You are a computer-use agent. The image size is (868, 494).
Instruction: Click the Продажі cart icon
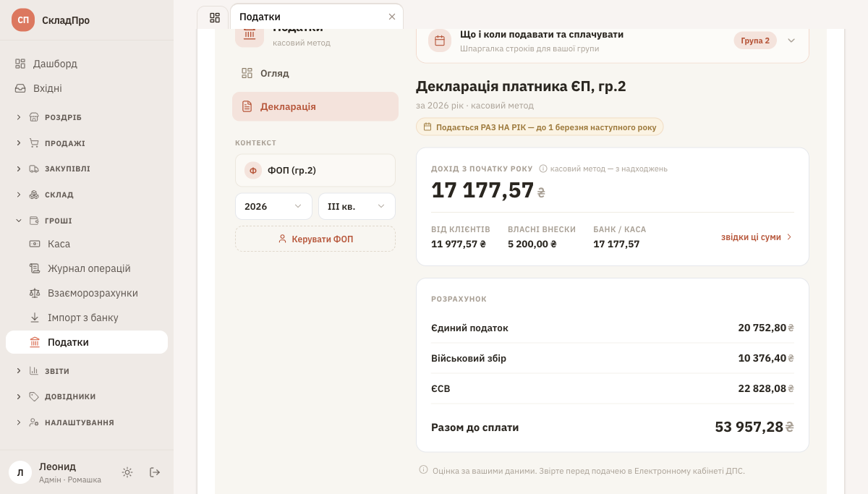pyautogui.click(x=34, y=143)
